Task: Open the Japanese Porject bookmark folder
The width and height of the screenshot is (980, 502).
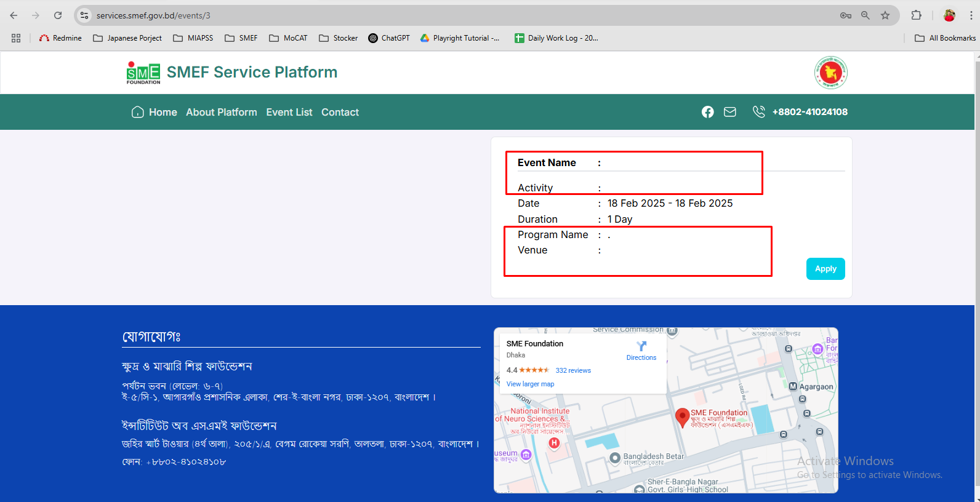Action: 127,38
